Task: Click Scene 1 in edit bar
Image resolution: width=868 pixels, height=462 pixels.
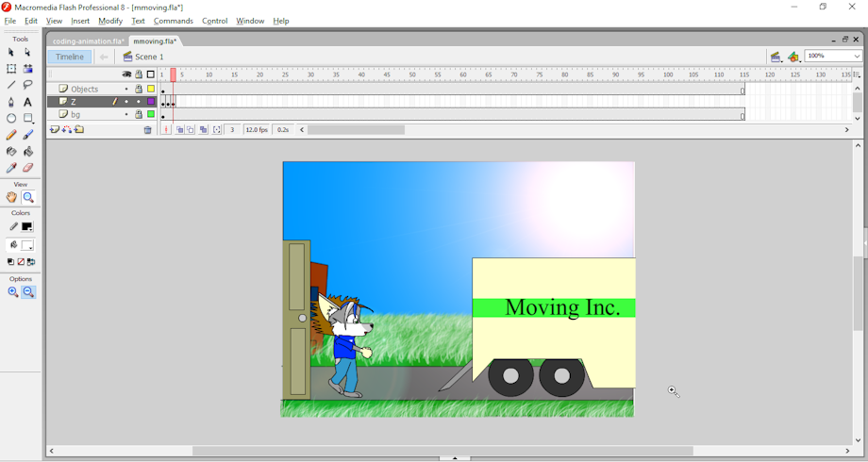Action: [149, 57]
